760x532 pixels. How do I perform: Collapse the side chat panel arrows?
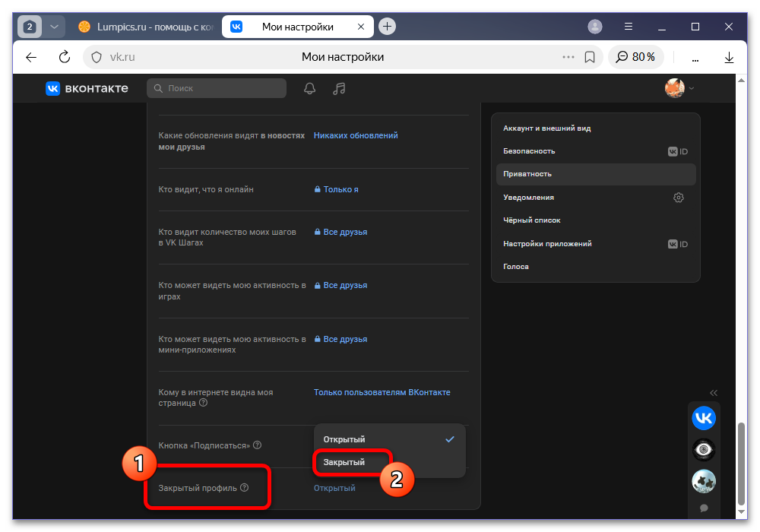(714, 393)
